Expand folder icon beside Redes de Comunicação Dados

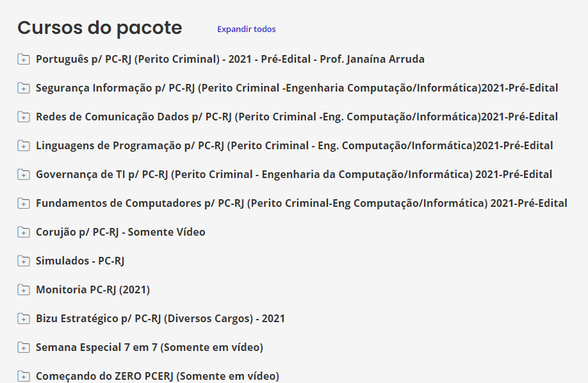(x=24, y=117)
